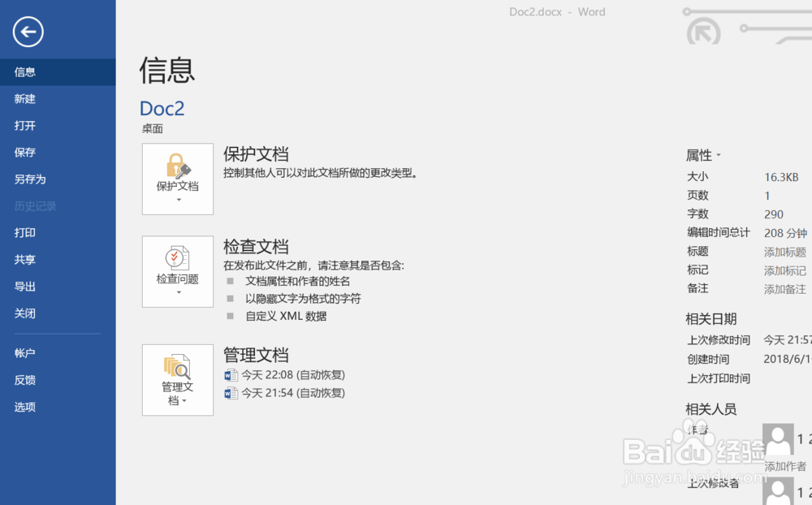The height and width of the screenshot is (505, 812).
Task: Click the Doc2 document title
Action: pos(162,108)
